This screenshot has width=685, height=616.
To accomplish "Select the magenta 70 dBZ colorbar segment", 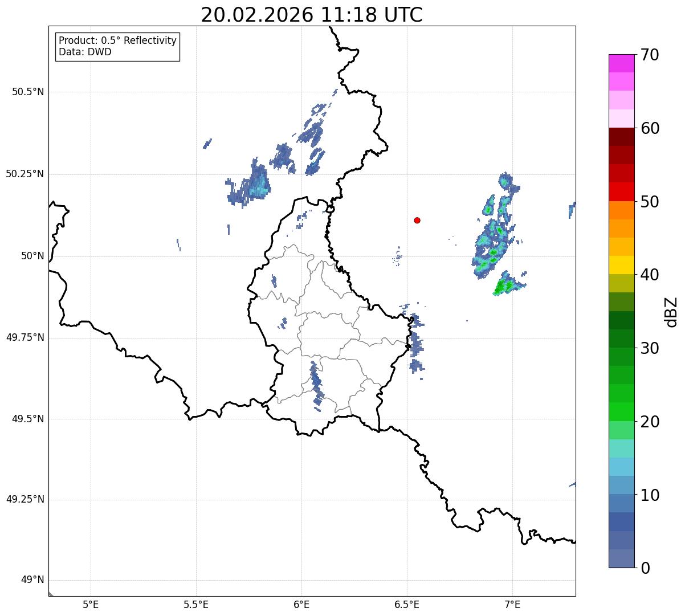I will point(621,63).
